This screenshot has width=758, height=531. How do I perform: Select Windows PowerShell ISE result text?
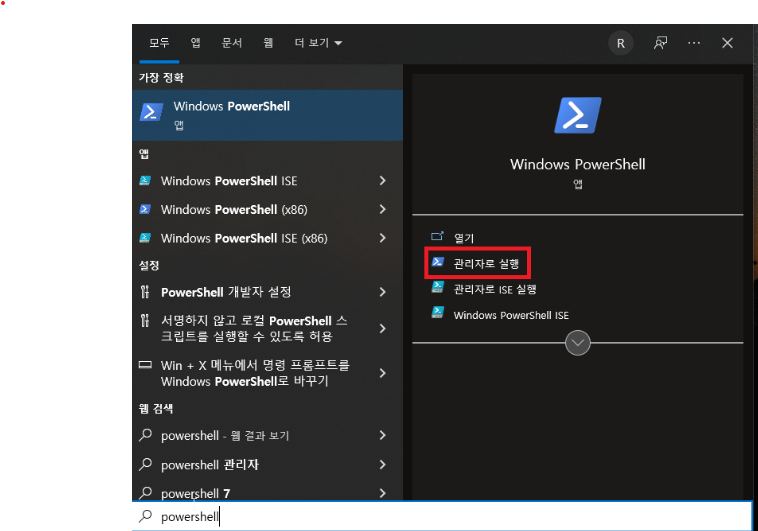(229, 181)
